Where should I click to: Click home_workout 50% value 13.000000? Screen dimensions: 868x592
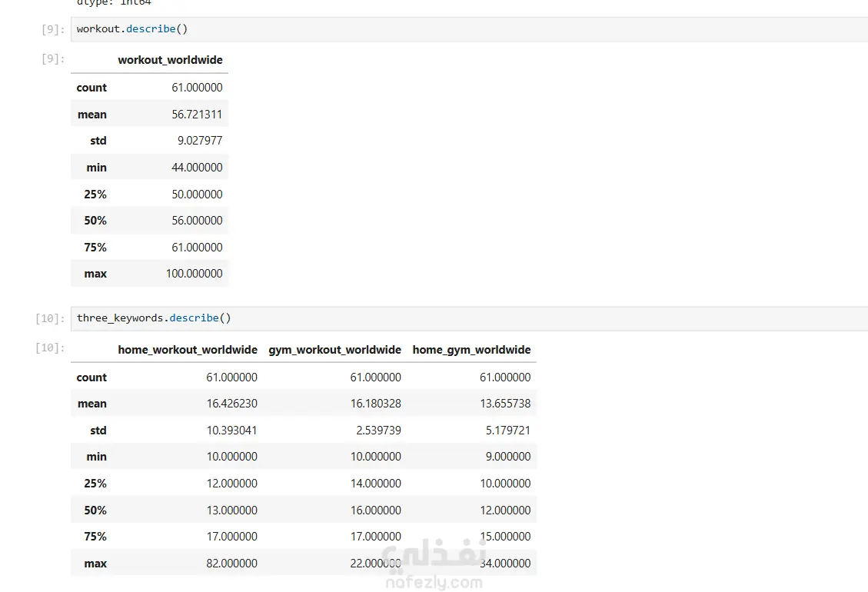pyautogui.click(x=231, y=510)
